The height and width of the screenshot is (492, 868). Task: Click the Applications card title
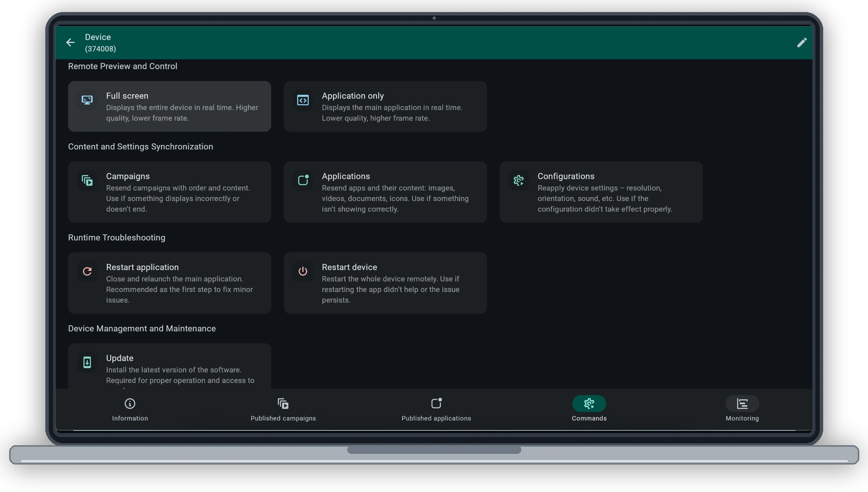(346, 177)
